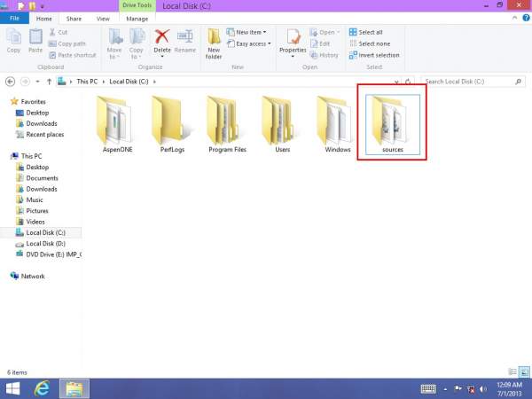The height and width of the screenshot is (399, 532).
Task: Click Select all in the Select group
Action: tap(365, 32)
